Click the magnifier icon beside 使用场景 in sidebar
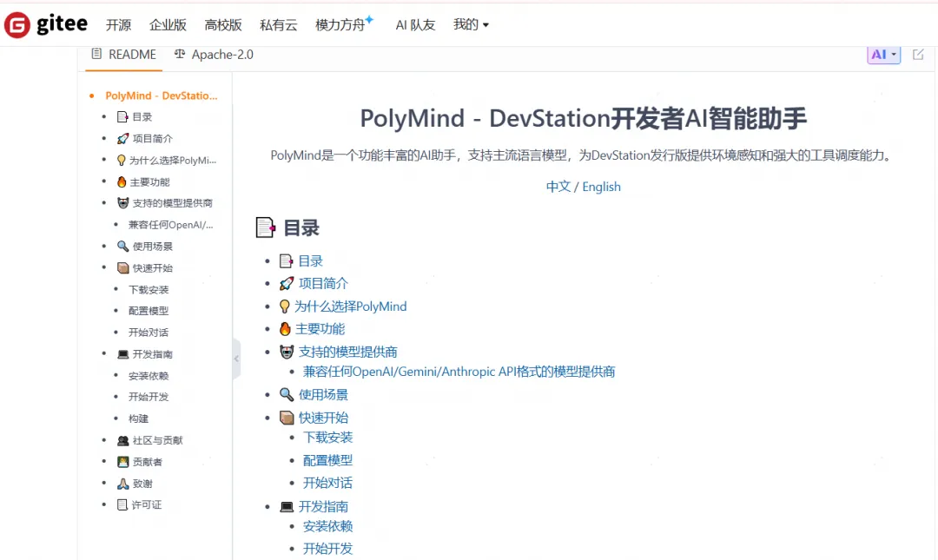The image size is (938, 560). tap(122, 247)
